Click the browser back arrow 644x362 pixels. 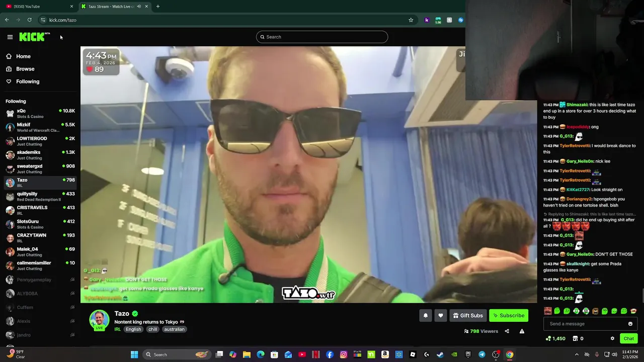(7, 20)
